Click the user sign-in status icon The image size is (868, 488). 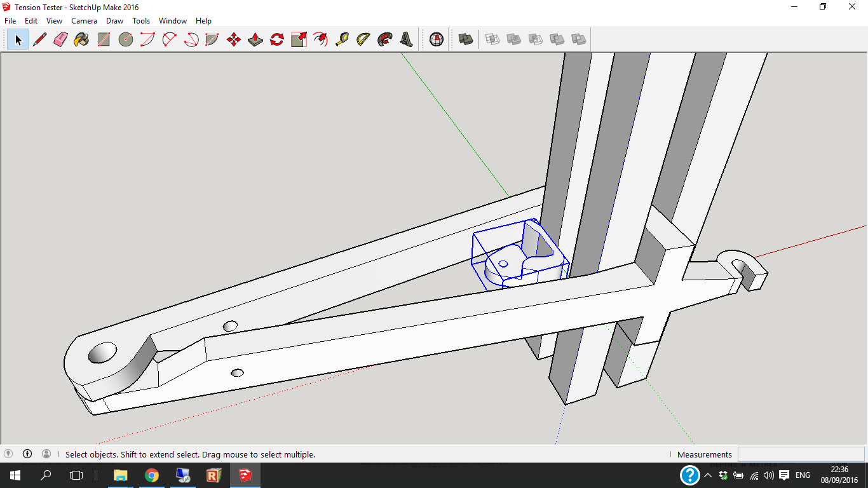[x=46, y=454]
